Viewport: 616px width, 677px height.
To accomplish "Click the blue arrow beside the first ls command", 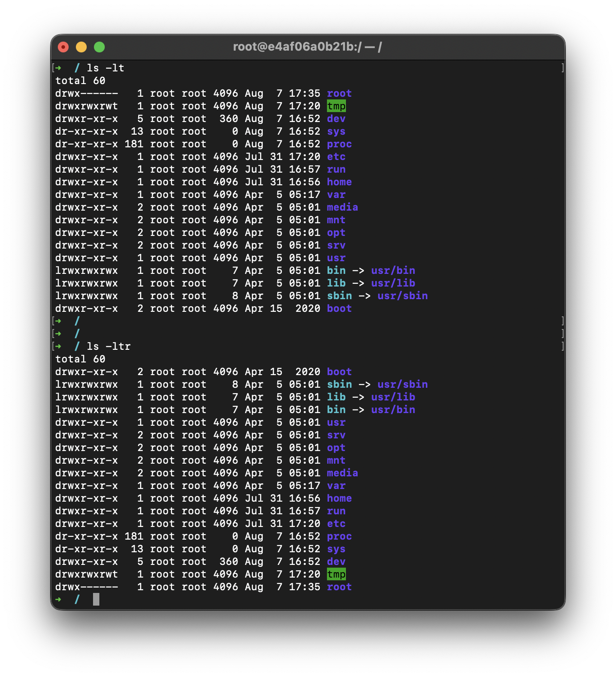I will (58, 68).
